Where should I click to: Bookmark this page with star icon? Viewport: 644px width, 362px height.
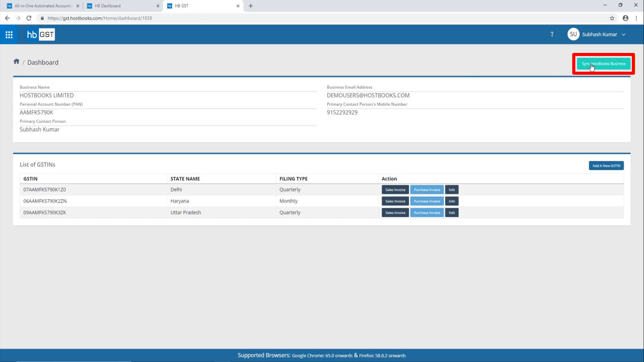612,18
